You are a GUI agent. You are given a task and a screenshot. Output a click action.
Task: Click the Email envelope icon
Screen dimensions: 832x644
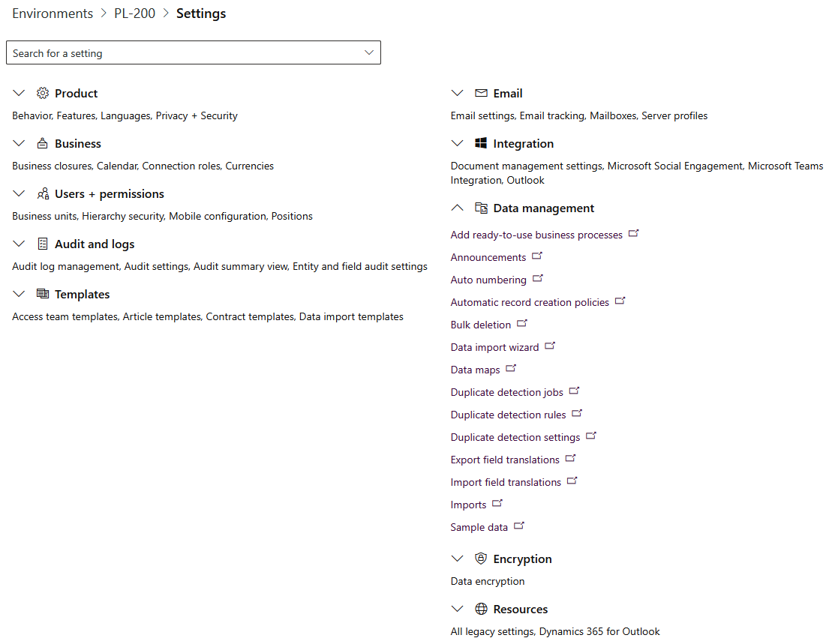pyautogui.click(x=481, y=93)
